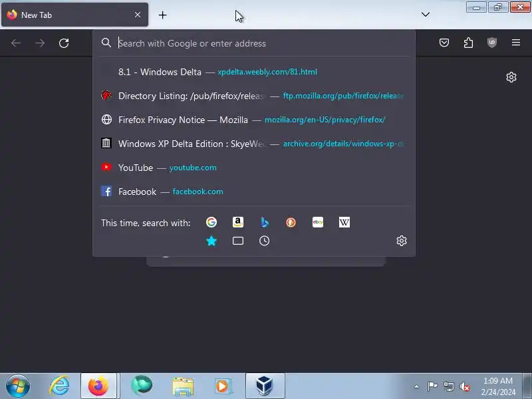
Task: Search this time with Amazon
Action: point(238,222)
